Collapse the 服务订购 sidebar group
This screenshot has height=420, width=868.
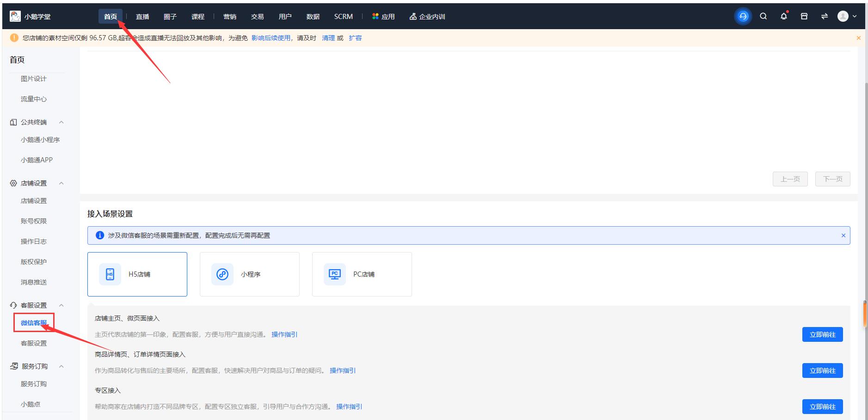(x=61, y=366)
